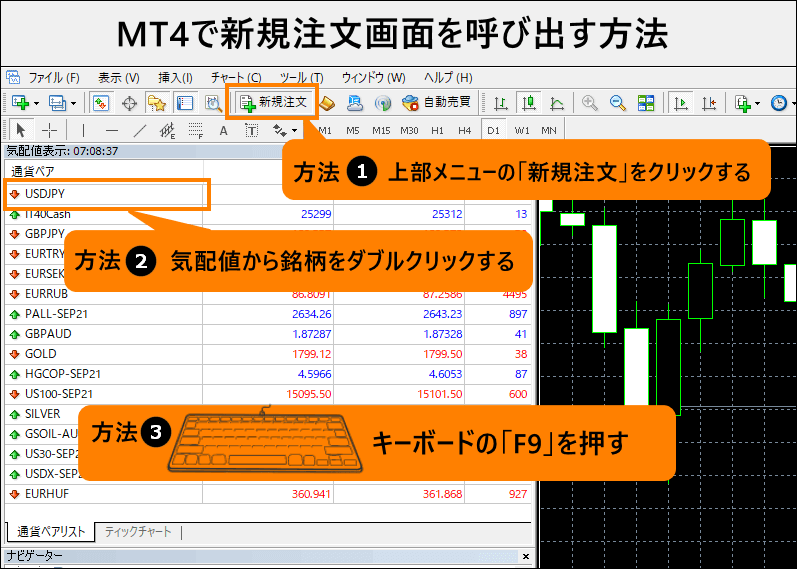Expand the new chart dropdown arrow
Viewport: 797px width, 569px height.
tap(37, 104)
